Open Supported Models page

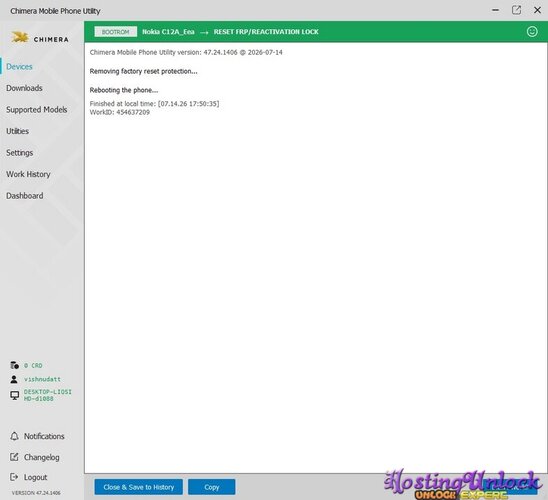point(37,110)
